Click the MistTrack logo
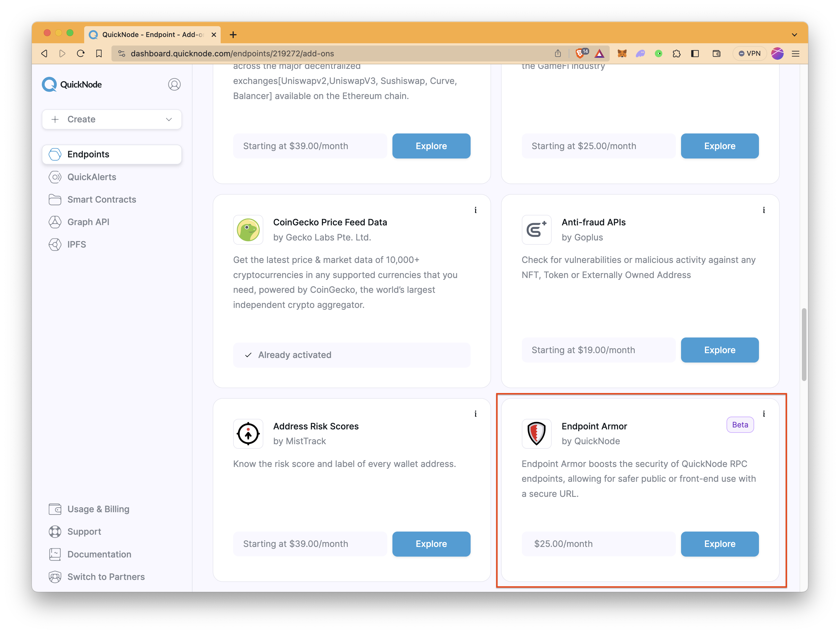Screen dimensions: 840x634 [248, 434]
